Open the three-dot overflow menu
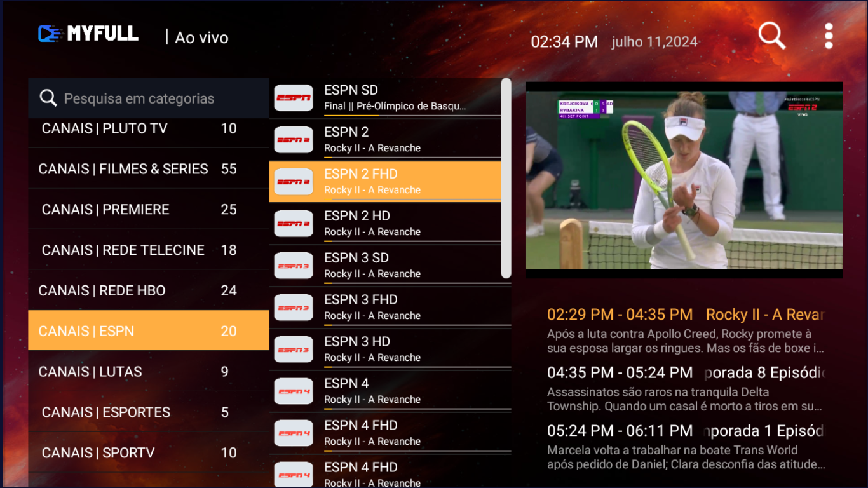Image resolution: width=868 pixels, height=488 pixels. 829,36
